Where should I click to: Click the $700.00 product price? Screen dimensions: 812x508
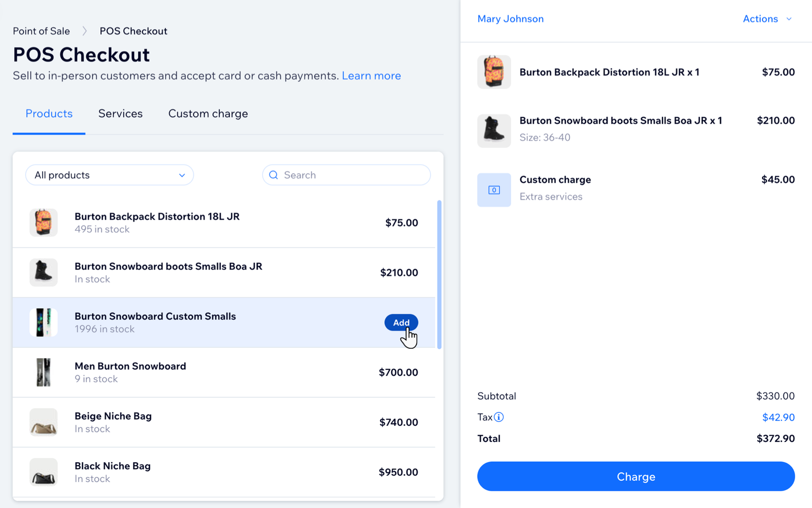(398, 372)
